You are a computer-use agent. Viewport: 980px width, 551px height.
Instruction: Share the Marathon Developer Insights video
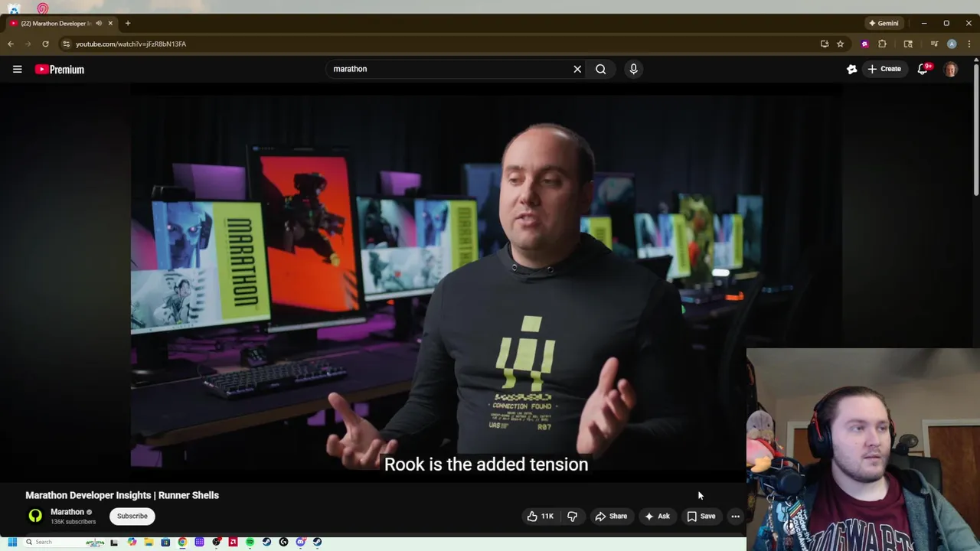click(x=611, y=516)
